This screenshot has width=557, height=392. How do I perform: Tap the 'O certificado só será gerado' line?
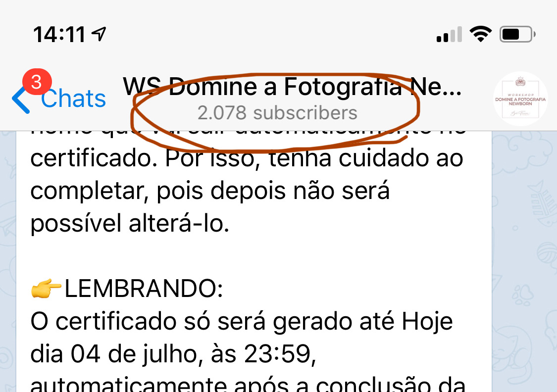click(x=242, y=321)
